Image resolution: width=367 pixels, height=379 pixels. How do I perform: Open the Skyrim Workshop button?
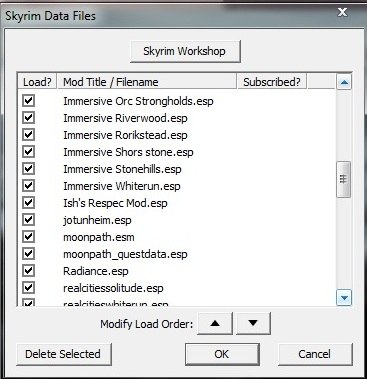tap(185, 51)
